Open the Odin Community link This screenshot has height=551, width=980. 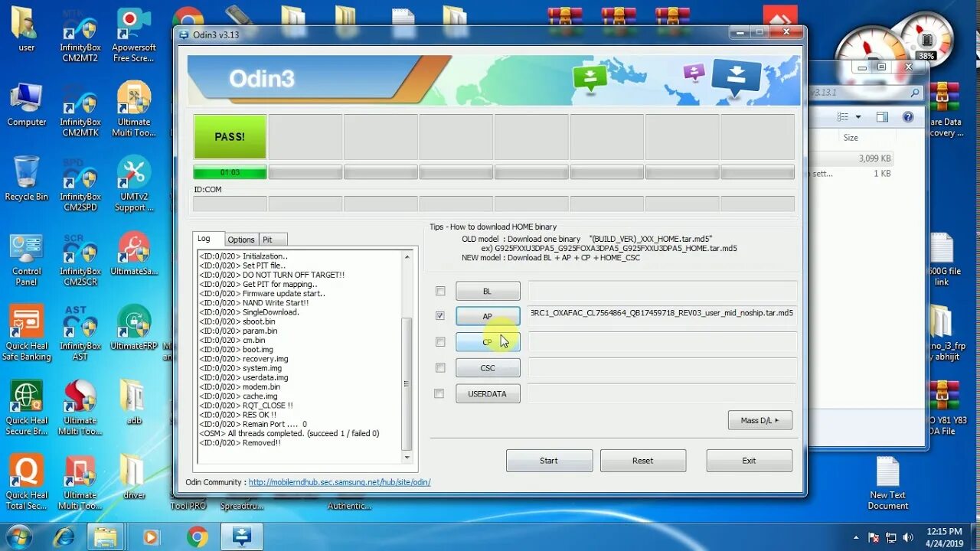click(x=339, y=482)
